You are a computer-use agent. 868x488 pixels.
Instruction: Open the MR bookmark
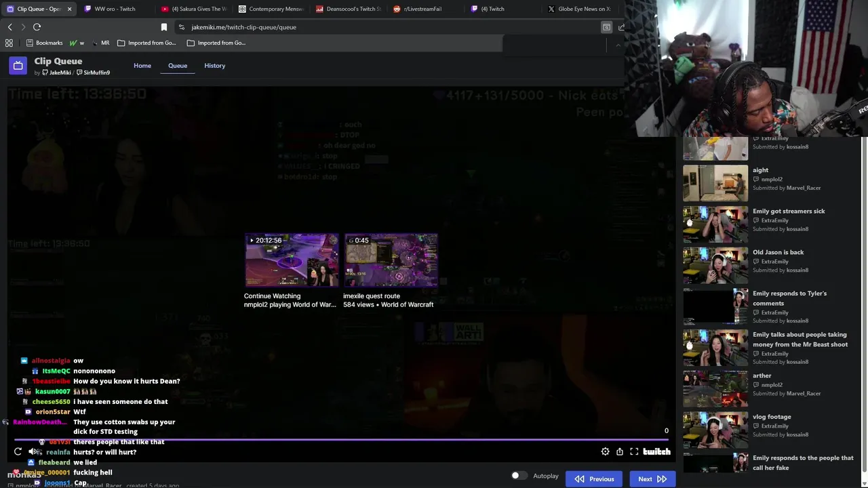pyautogui.click(x=100, y=43)
